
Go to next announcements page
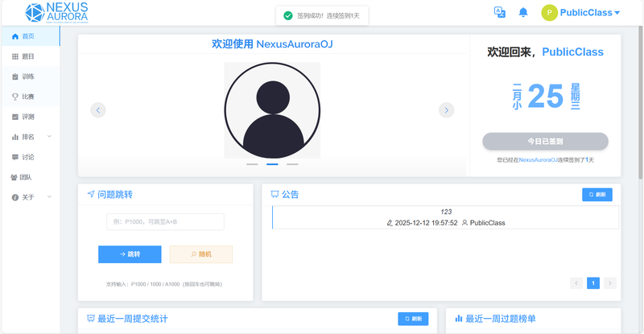coord(610,283)
